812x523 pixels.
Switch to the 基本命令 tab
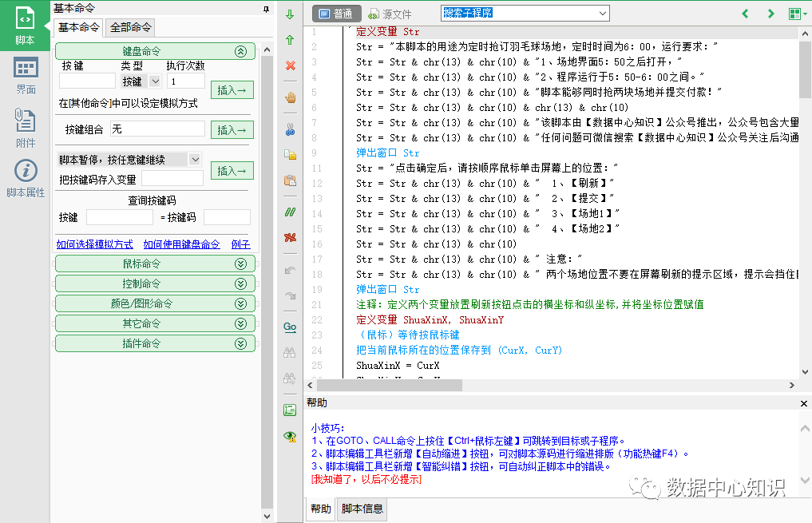point(79,27)
